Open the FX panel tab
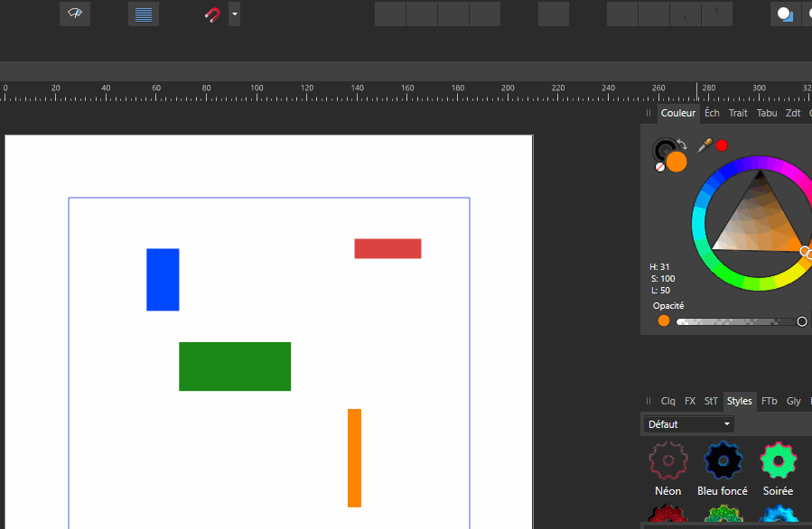812x529 pixels. [x=690, y=401]
